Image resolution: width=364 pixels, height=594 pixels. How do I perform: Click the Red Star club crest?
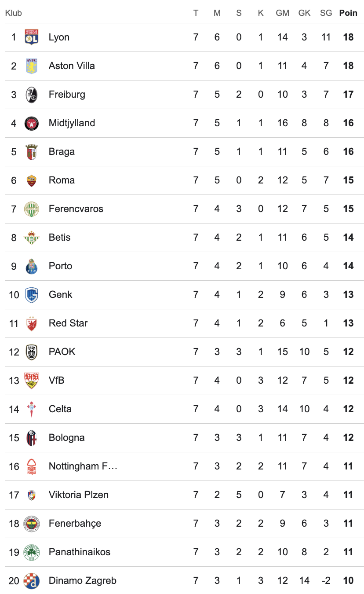[x=32, y=323]
